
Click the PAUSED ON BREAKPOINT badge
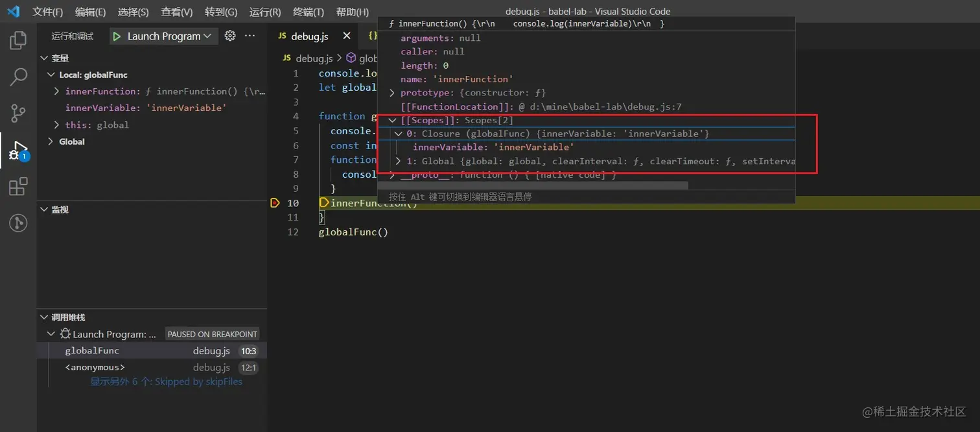pos(213,334)
